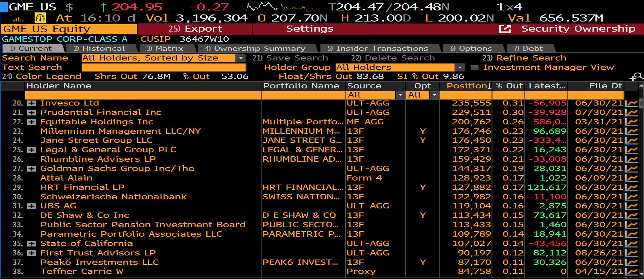Open chart icon for First Trust Advisors row

tap(632, 253)
